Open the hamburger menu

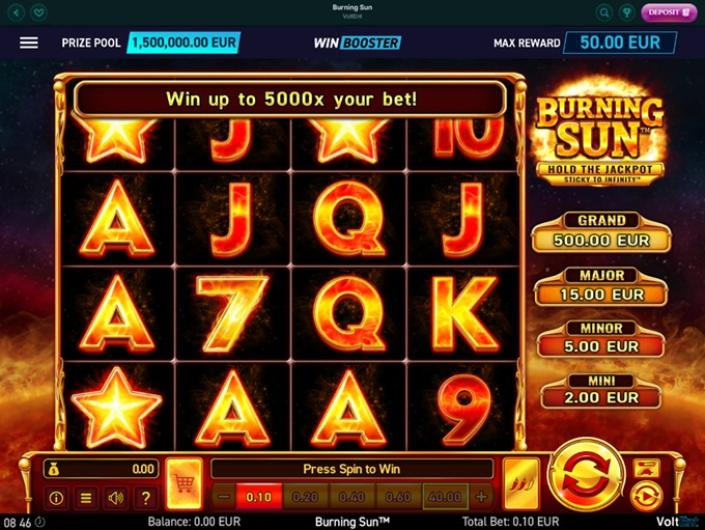[x=29, y=43]
